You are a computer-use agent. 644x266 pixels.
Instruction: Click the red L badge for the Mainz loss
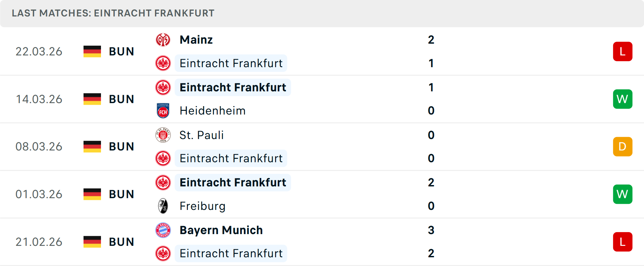[x=623, y=51]
